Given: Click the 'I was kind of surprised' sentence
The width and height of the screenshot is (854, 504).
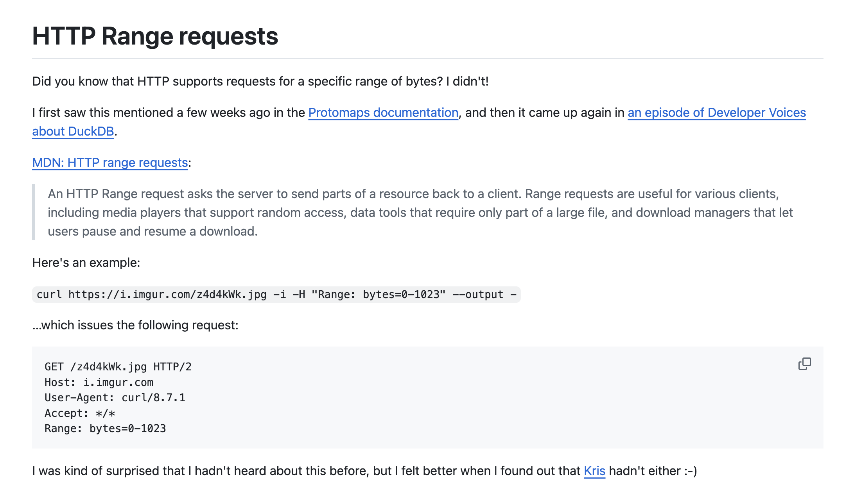Looking at the screenshot, I should coord(305,471).
